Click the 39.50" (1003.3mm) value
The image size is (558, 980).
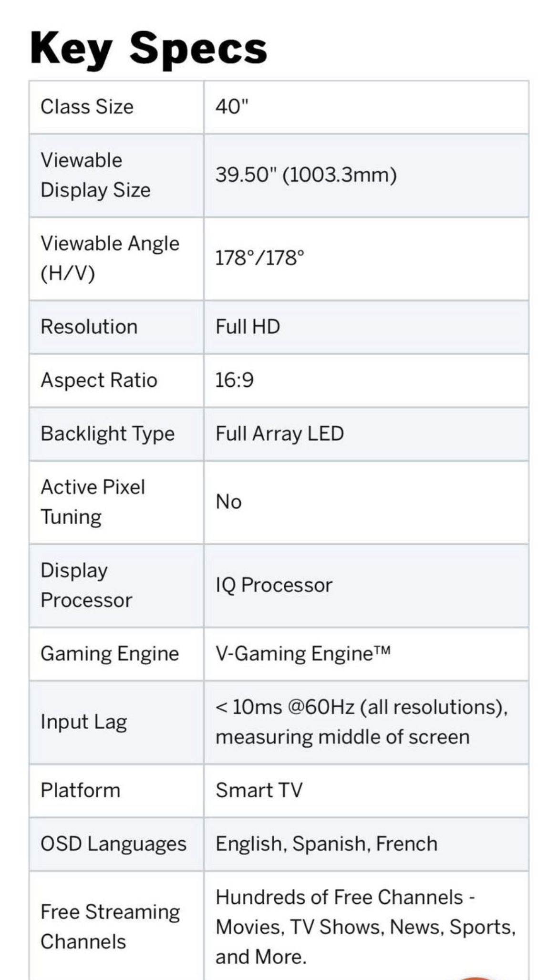(x=306, y=175)
